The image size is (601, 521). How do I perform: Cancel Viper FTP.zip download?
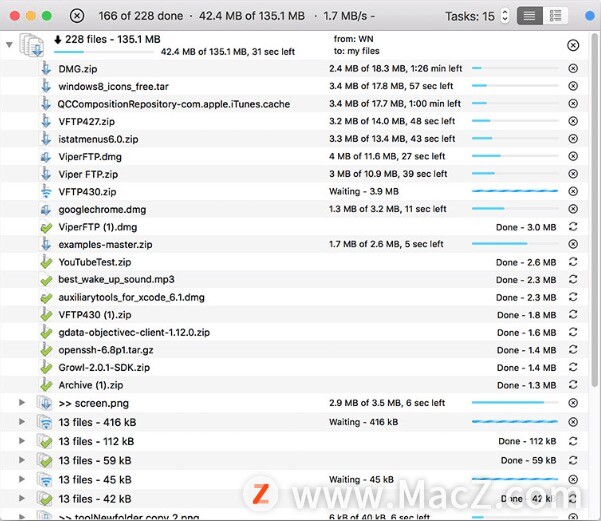tap(573, 174)
